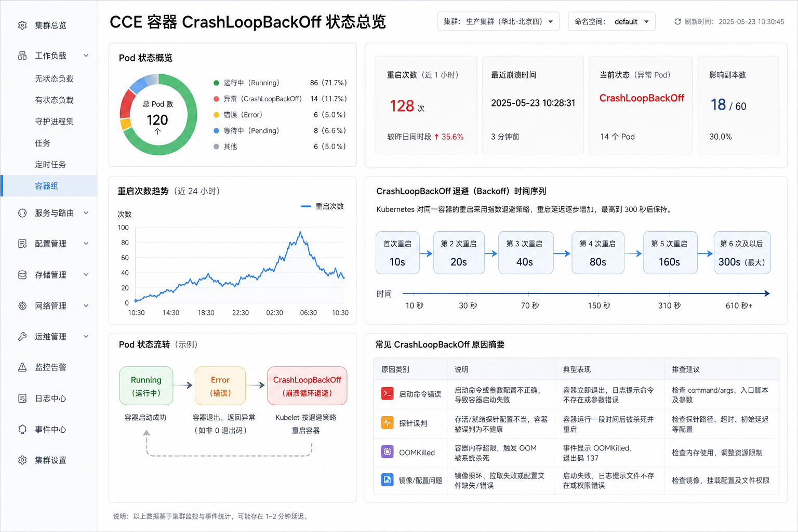Click the 运维管理 wrench icon
Screen dimensions: 798x532
[x=22, y=337]
